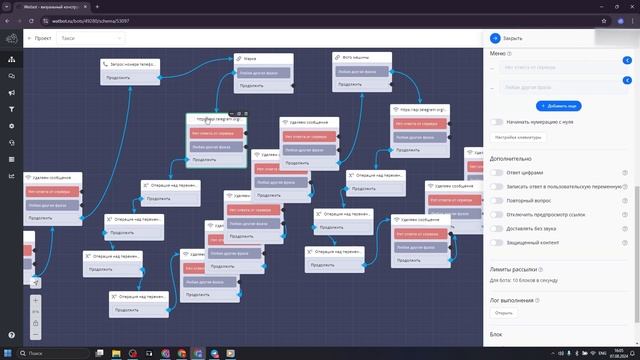Screen dimensions: 640x360
Task: Click the help icon next to Меню heading
Action: pyautogui.click(x=509, y=53)
